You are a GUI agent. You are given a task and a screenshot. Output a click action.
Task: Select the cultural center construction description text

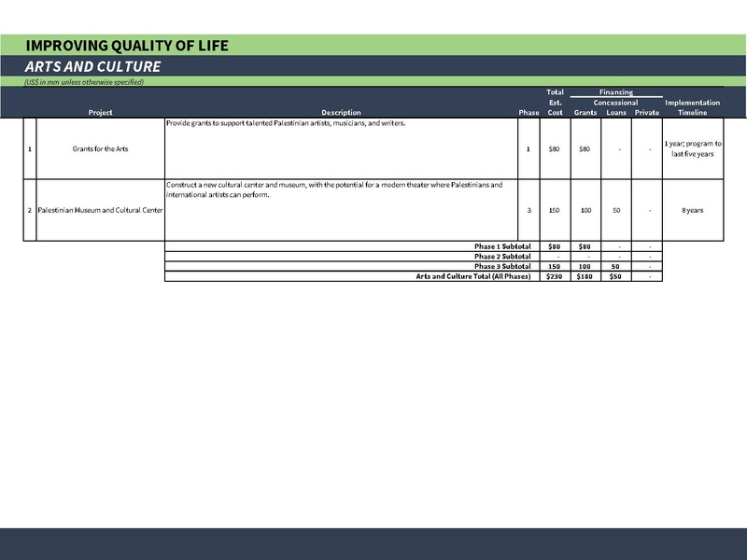coord(334,189)
